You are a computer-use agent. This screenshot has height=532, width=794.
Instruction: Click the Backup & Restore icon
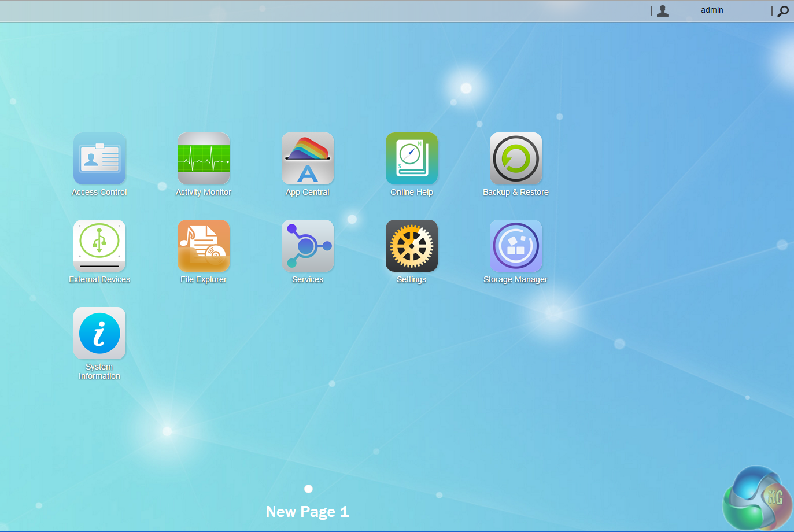tap(516, 158)
